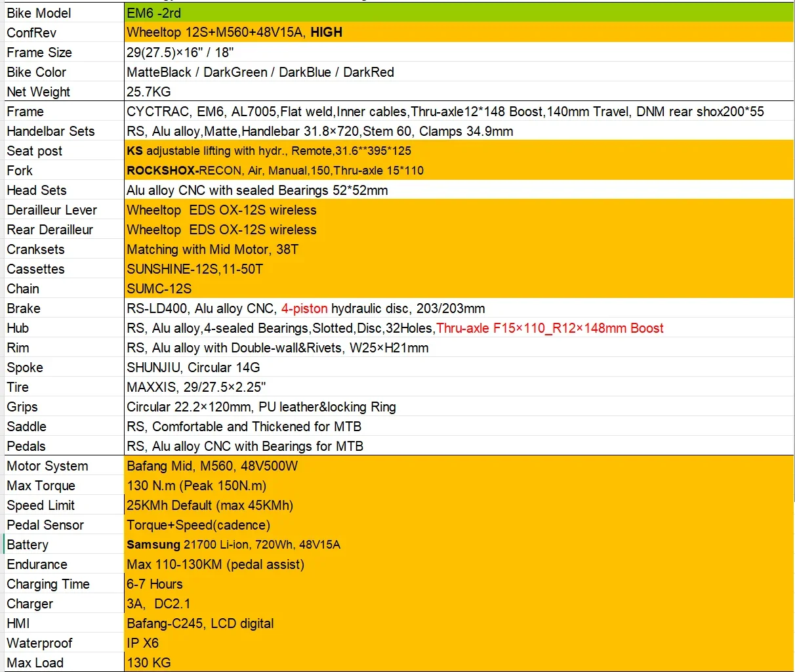Select the 'Brake' label cell
Screen dimensions: 795x672
(x=63, y=308)
